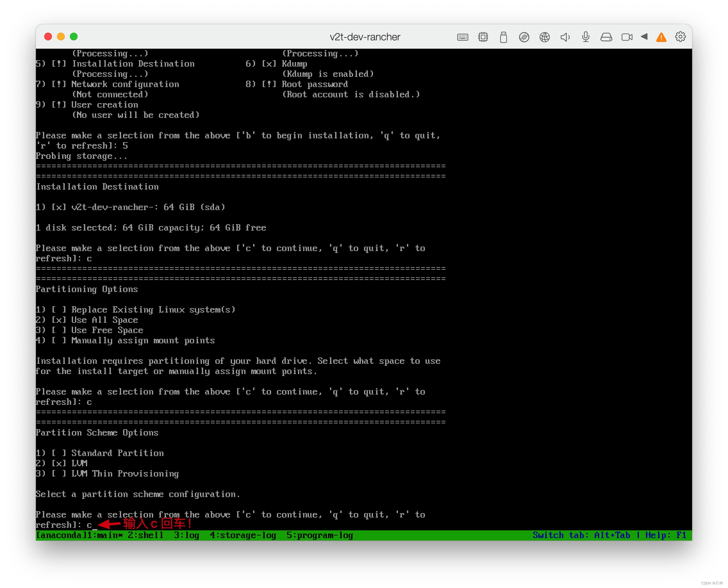Click the camera video icon
This screenshot has width=728, height=588.
click(x=627, y=37)
